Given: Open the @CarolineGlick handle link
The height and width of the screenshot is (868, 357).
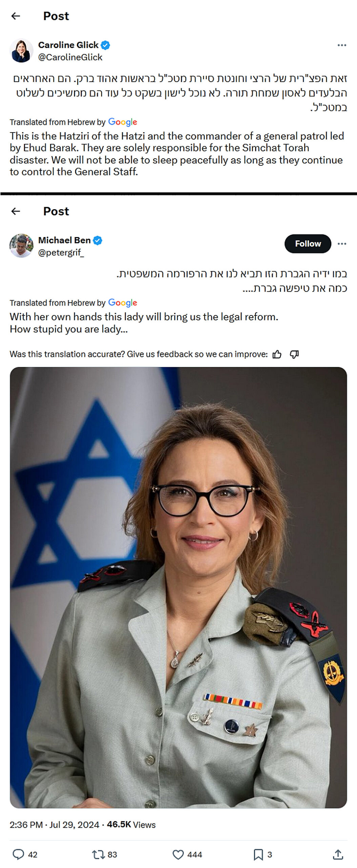Looking at the screenshot, I should tap(70, 57).
